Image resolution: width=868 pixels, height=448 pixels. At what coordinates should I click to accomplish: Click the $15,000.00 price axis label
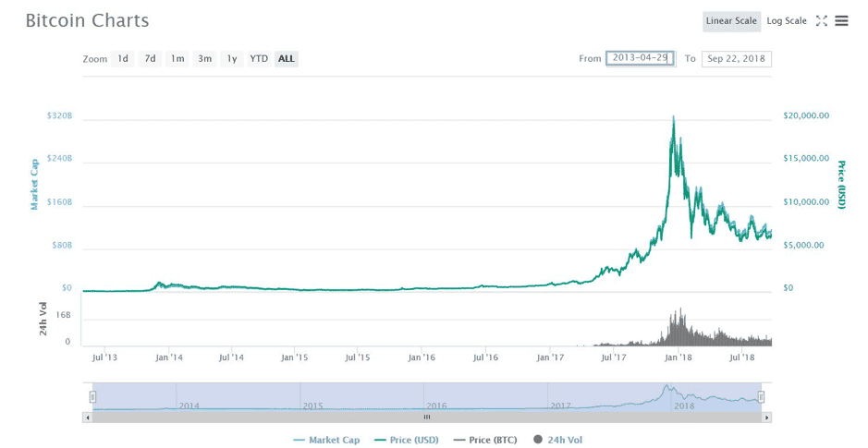point(806,159)
